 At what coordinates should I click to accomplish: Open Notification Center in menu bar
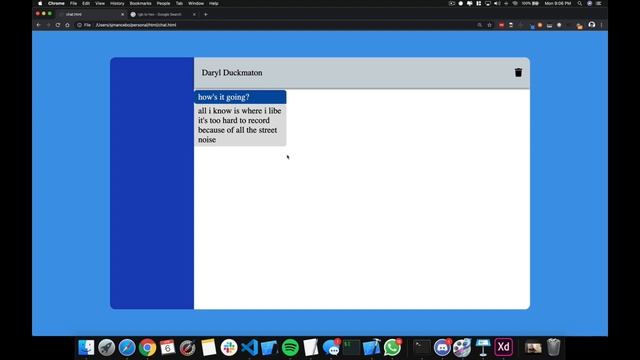599,3
